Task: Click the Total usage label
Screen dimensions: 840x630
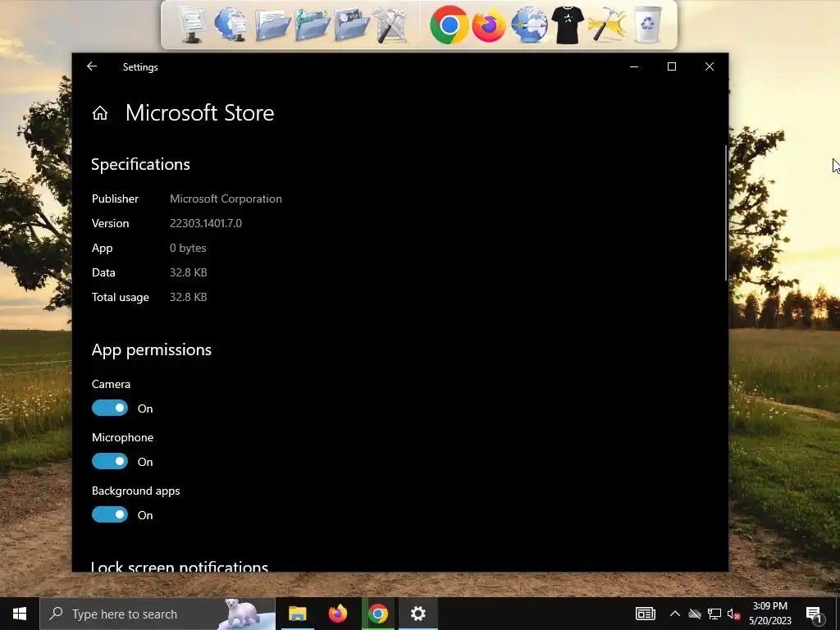Action: (120, 297)
